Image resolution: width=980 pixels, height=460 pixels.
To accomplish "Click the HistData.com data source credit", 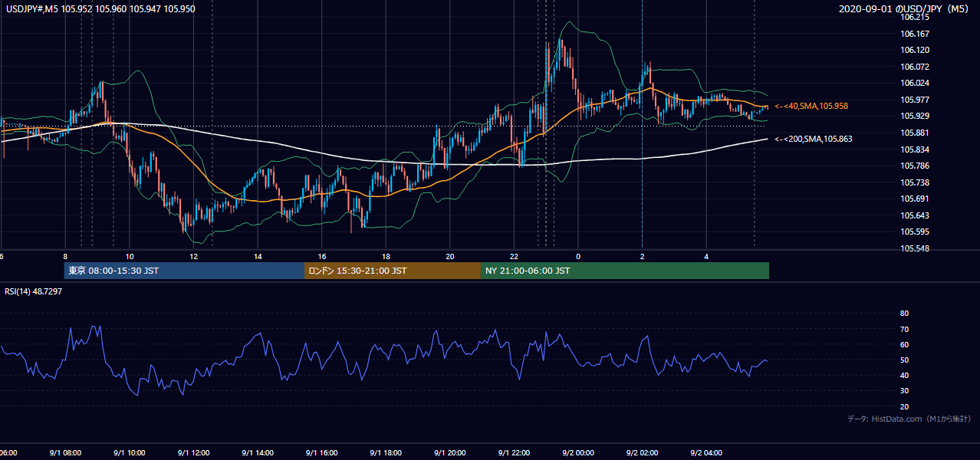I will (x=909, y=419).
